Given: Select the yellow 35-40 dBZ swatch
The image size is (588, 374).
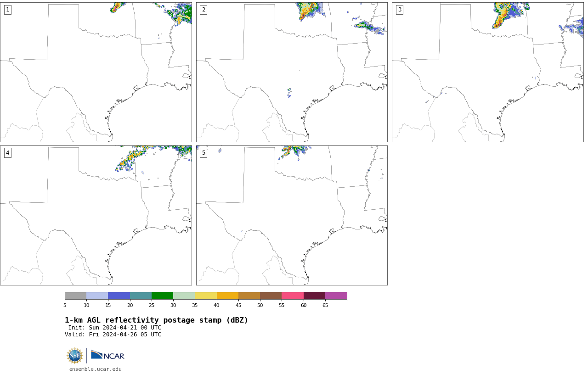Looking at the screenshot, I should pos(206,296).
